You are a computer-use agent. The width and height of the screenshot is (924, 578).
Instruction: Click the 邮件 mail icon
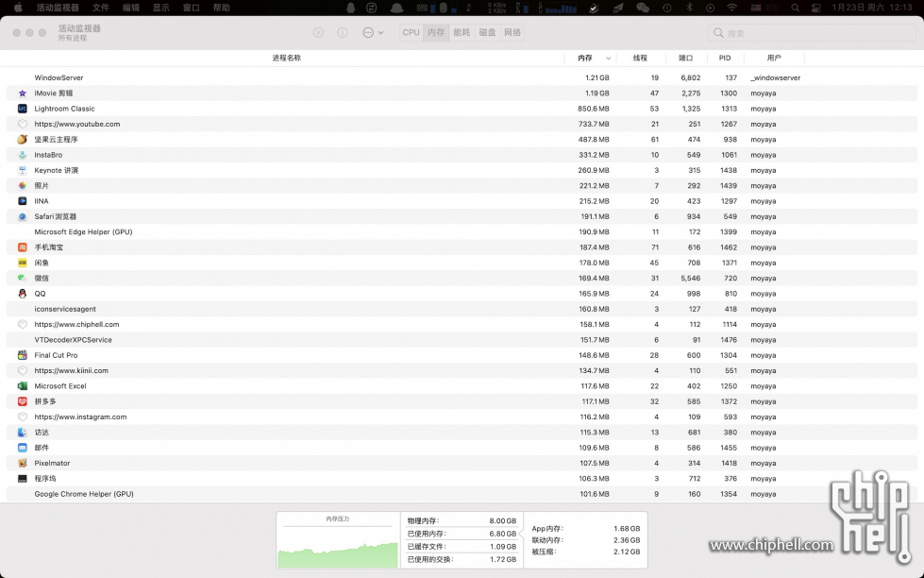[23, 448]
